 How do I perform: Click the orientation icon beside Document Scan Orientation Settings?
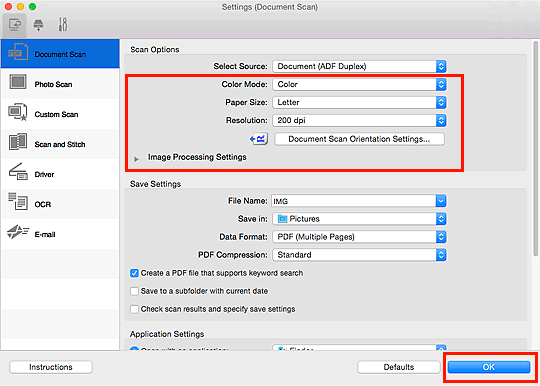click(x=259, y=139)
